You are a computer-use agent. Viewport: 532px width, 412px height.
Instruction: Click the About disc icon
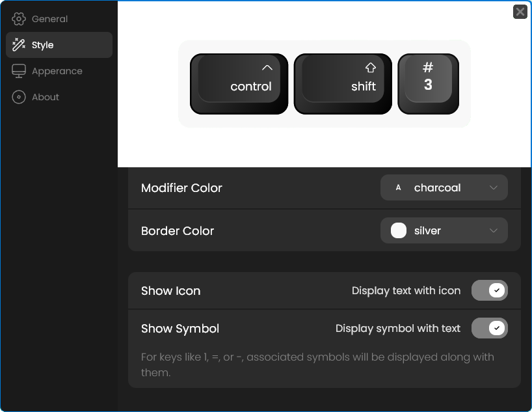pyautogui.click(x=19, y=97)
